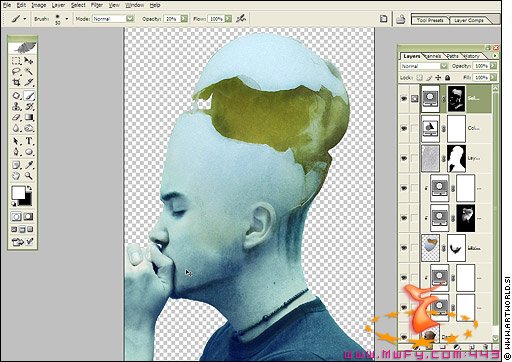
Task: Toggle lock transparent pixels
Action: [420, 78]
